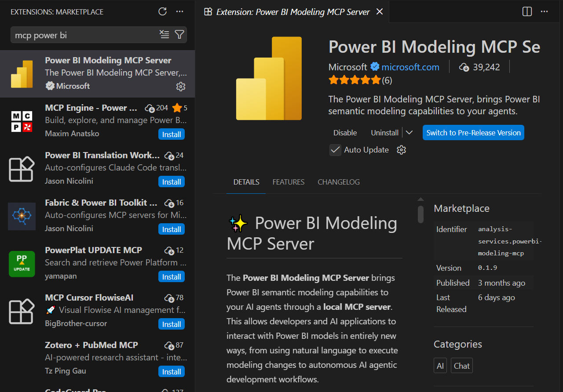The width and height of the screenshot is (563, 392).
Task: Switch to the CHANGELOG tab
Action: pos(339,182)
